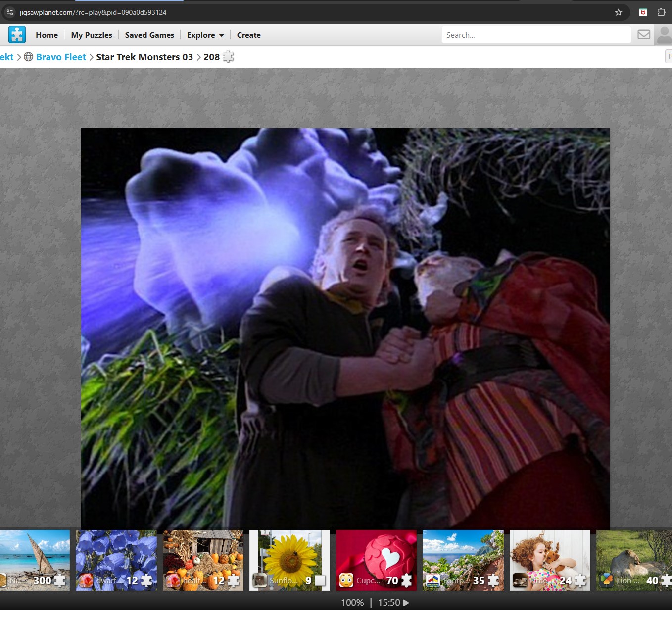View site information icon in address bar

click(x=10, y=12)
